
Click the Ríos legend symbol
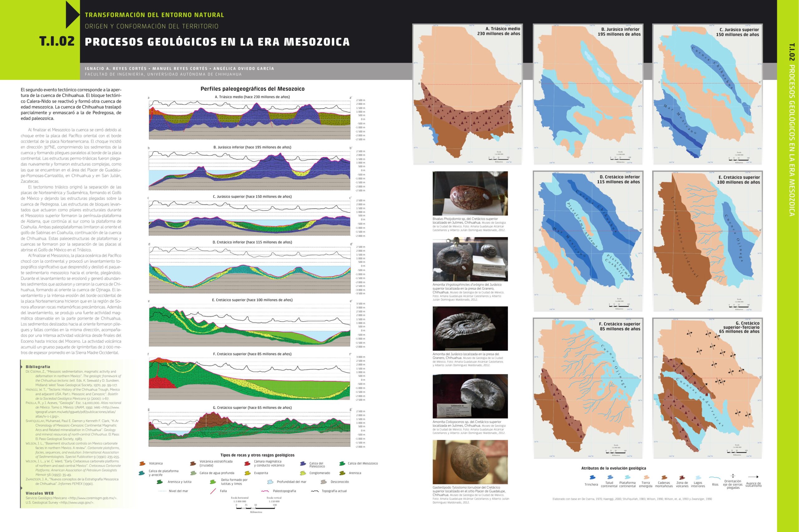coord(715,477)
